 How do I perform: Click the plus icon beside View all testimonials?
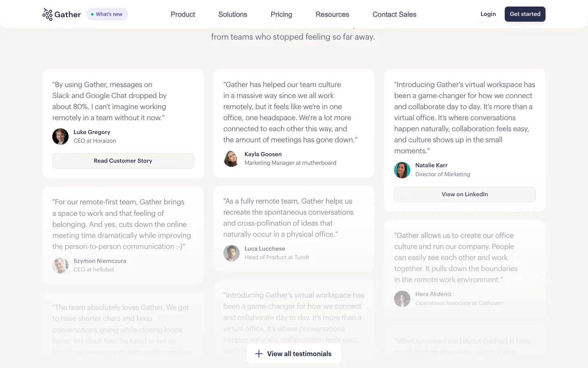(x=259, y=354)
